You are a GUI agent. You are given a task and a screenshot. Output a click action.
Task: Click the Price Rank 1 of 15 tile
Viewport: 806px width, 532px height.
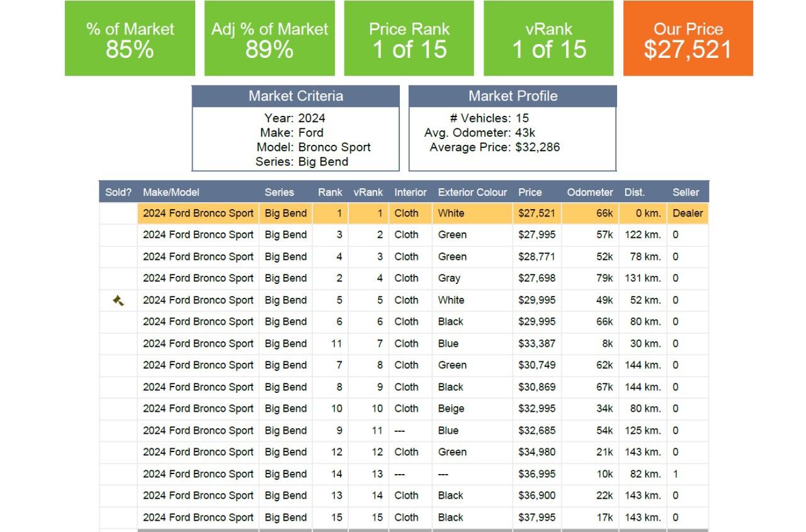coord(409,38)
